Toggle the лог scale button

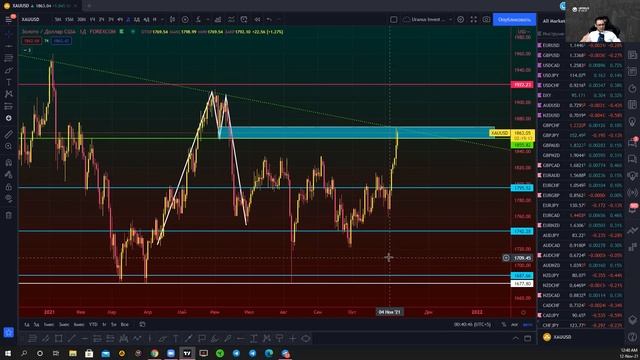[514, 324]
